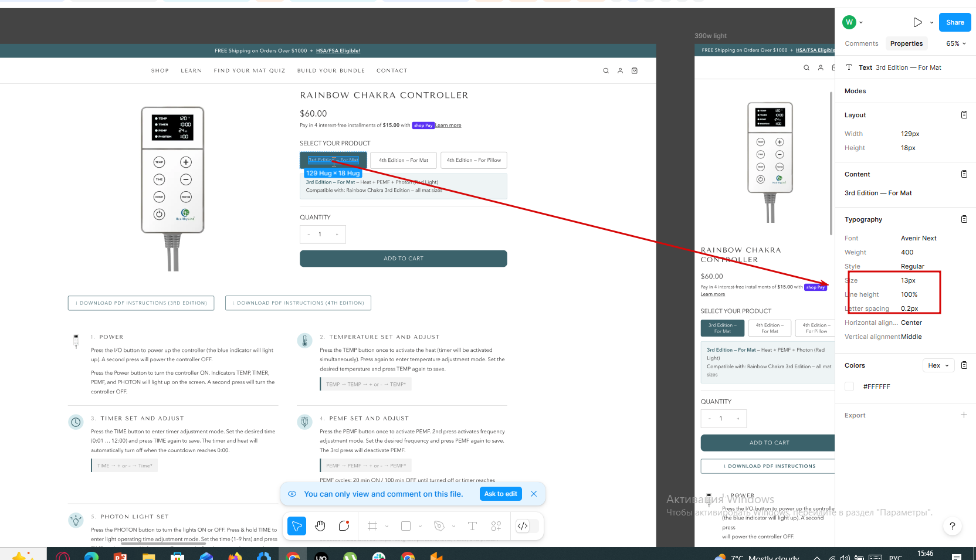Copy Colors with clipboard icon

click(x=964, y=365)
